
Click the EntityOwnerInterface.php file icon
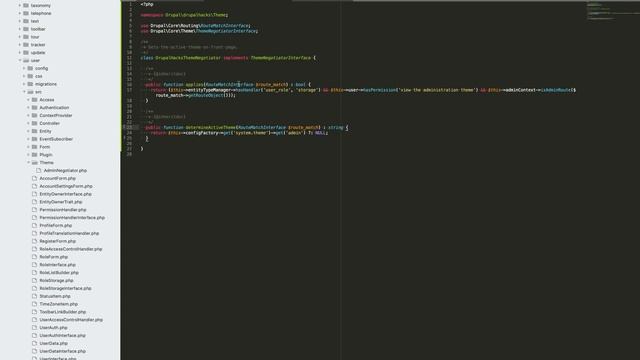[x=35, y=194]
